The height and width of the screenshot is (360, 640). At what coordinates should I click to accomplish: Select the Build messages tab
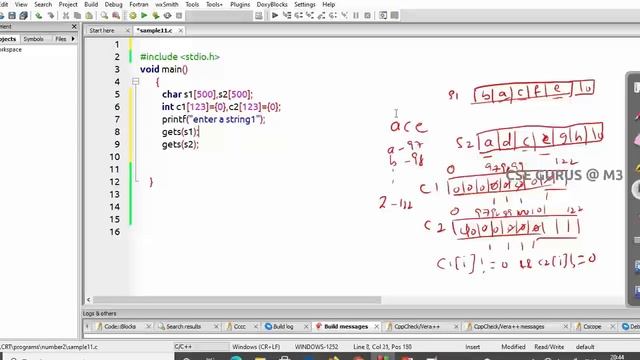click(346, 327)
